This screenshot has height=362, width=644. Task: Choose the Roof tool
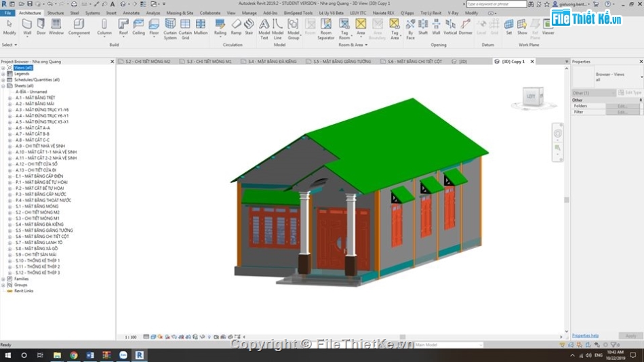point(123,26)
